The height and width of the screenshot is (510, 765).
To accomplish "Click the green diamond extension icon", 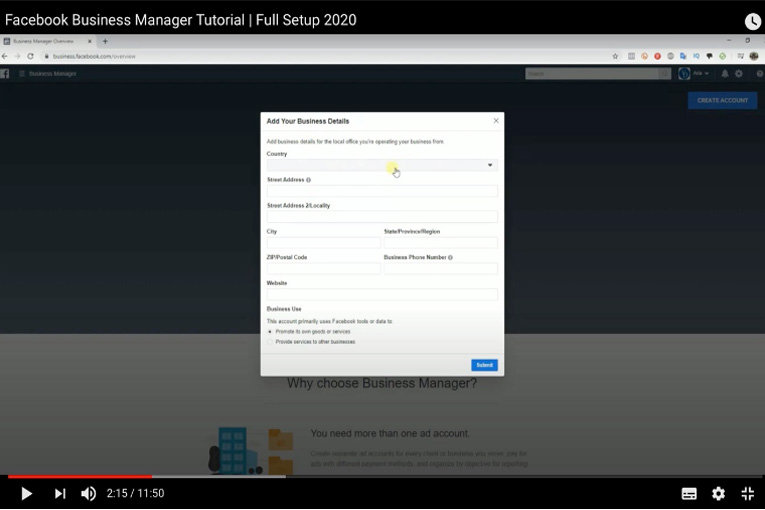I will 723,57.
